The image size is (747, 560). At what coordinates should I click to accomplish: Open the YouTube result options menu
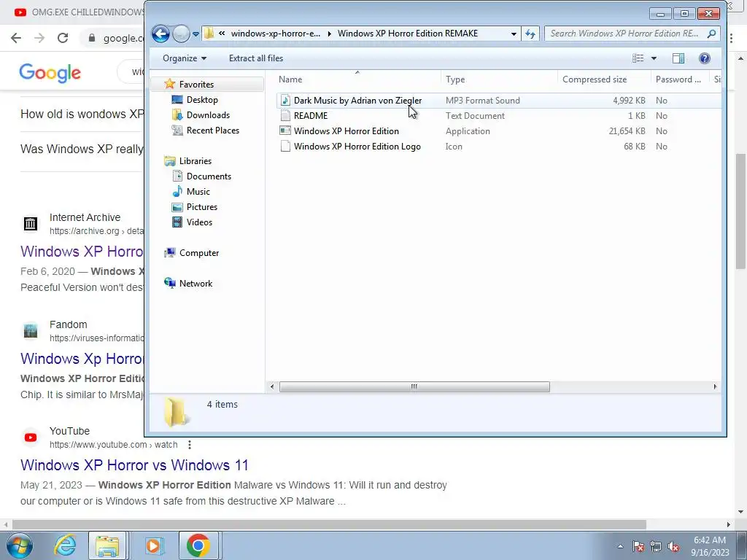coord(190,445)
